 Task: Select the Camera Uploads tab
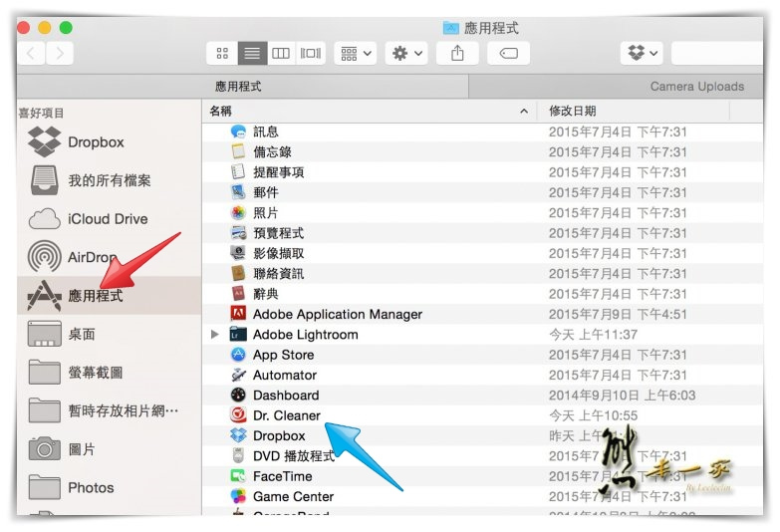click(616, 87)
